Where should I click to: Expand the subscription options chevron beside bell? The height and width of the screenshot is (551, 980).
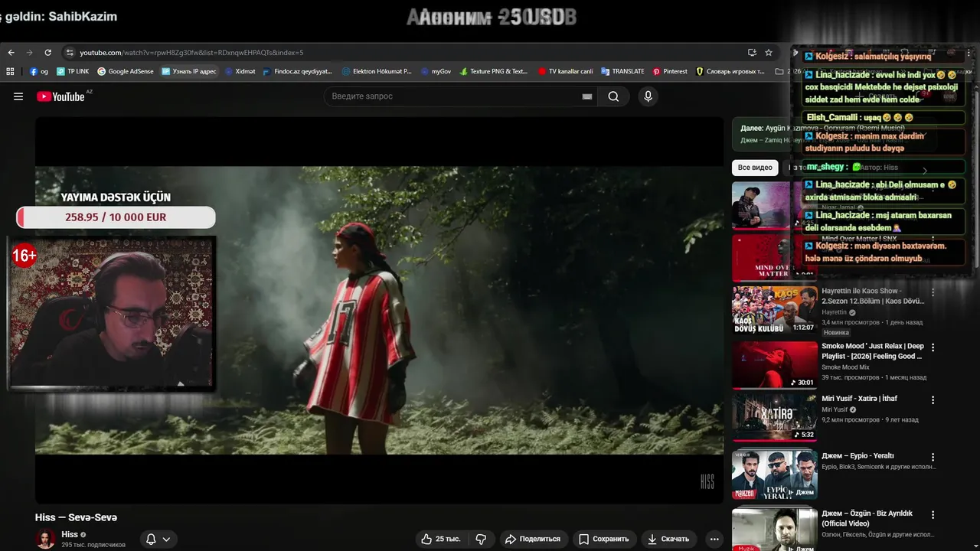(166, 539)
